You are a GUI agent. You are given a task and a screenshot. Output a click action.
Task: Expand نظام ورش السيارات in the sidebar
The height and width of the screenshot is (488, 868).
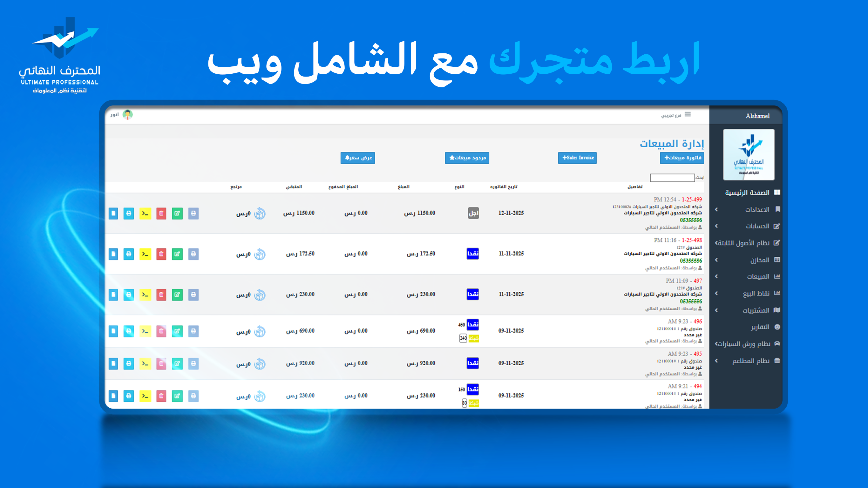[x=716, y=344]
